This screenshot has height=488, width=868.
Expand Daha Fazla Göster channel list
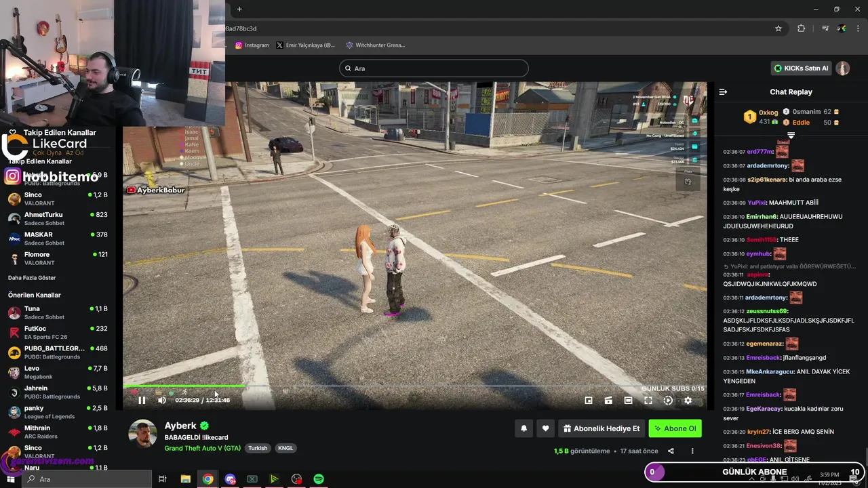pos(32,278)
